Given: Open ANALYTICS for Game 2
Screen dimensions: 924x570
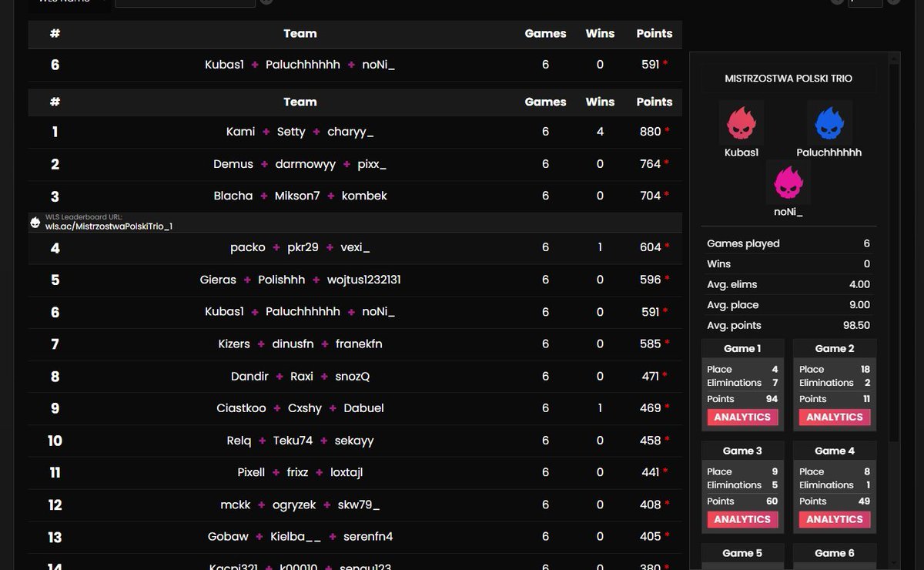Looking at the screenshot, I should tap(835, 417).
